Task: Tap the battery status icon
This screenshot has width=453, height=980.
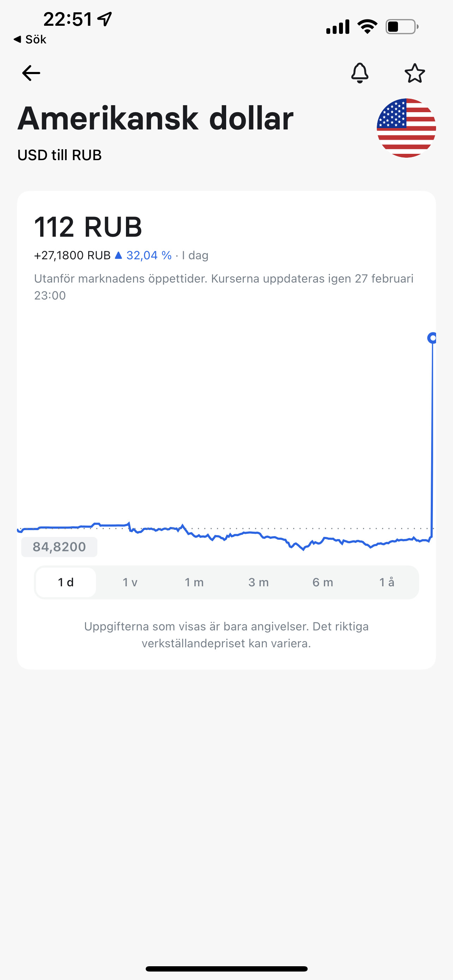Action: [x=401, y=27]
